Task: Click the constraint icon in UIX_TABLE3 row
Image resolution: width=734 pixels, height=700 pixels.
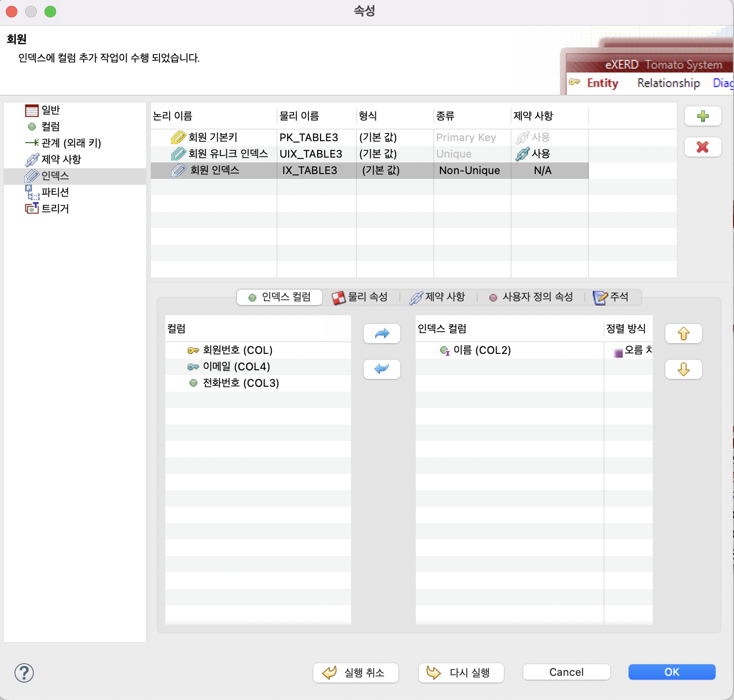Action: 522,154
